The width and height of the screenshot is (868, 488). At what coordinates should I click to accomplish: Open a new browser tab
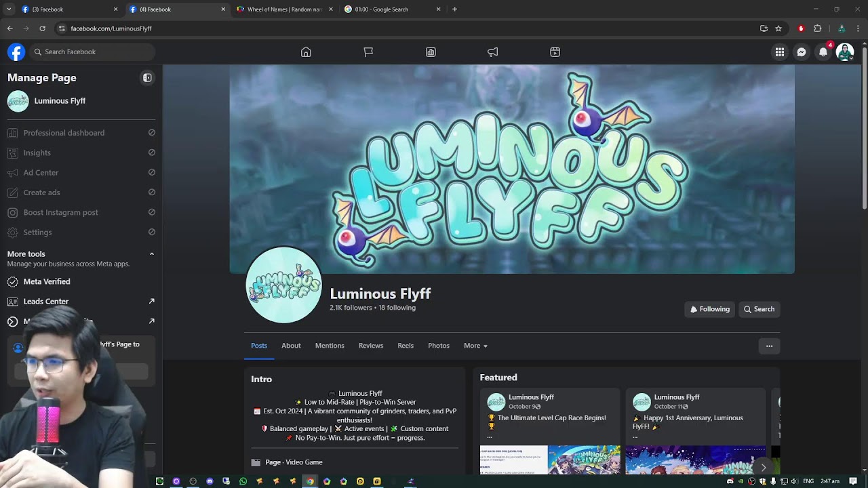coord(454,9)
